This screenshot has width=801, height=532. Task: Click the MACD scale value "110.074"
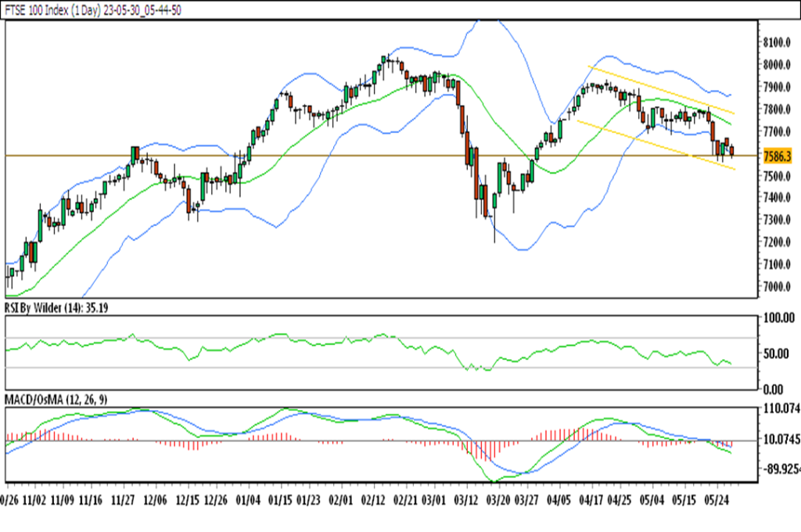[781, 408]
